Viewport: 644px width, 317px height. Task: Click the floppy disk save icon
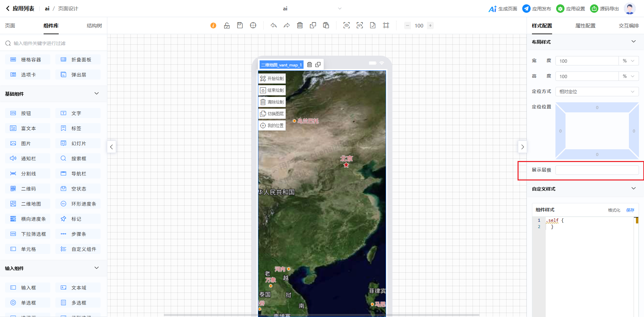coord(240,25)
